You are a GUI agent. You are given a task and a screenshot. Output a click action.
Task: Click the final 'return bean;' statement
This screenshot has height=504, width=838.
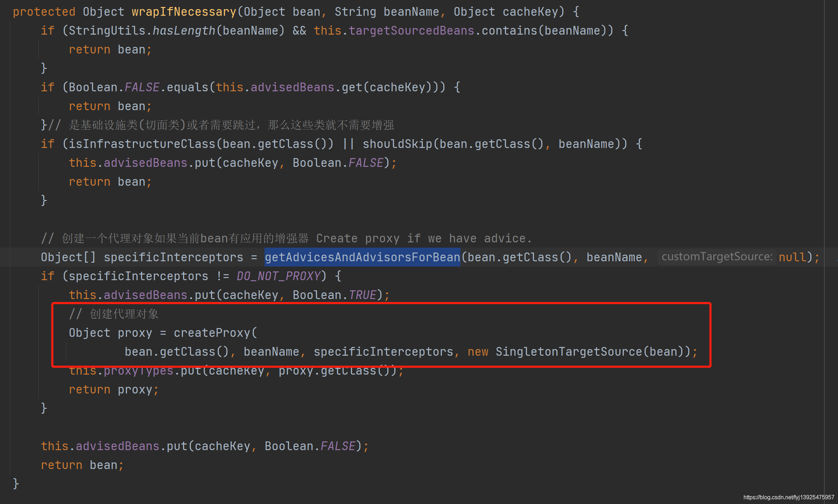[83, 465]
